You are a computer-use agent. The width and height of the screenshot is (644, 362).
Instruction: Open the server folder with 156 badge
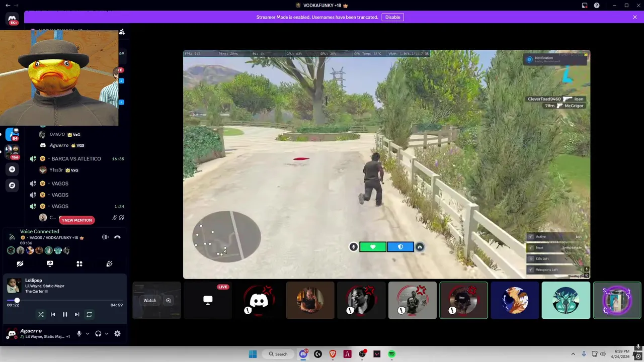pyautogui.click(x=12, y=151)
